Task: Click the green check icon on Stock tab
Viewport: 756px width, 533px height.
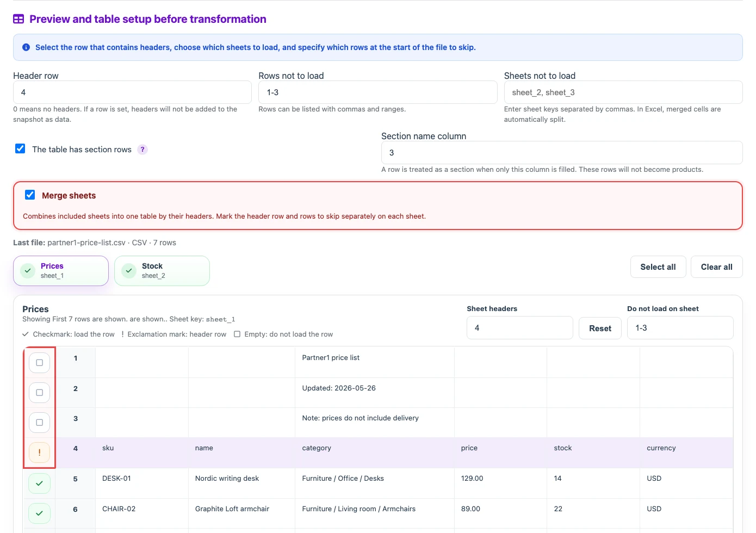Action: click(x=129, y=271)
